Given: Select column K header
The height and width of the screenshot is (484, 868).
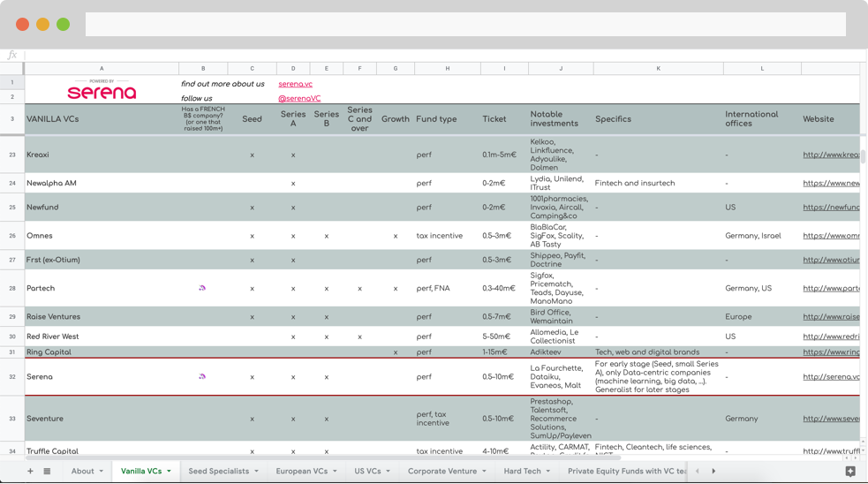Looking at the screenshot, I should [658, 68].
